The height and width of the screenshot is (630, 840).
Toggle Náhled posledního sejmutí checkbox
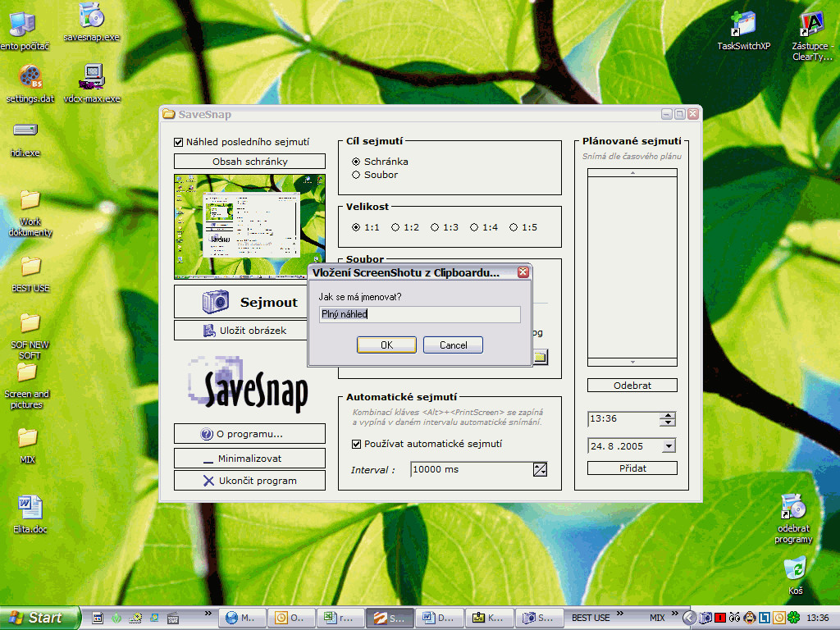[178, 142]
